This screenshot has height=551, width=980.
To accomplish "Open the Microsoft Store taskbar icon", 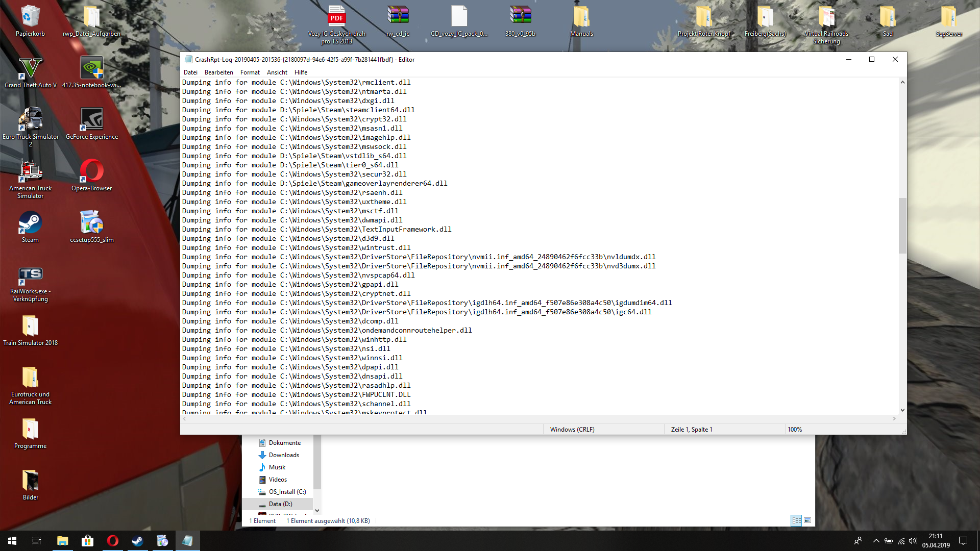I will (88, 541).
